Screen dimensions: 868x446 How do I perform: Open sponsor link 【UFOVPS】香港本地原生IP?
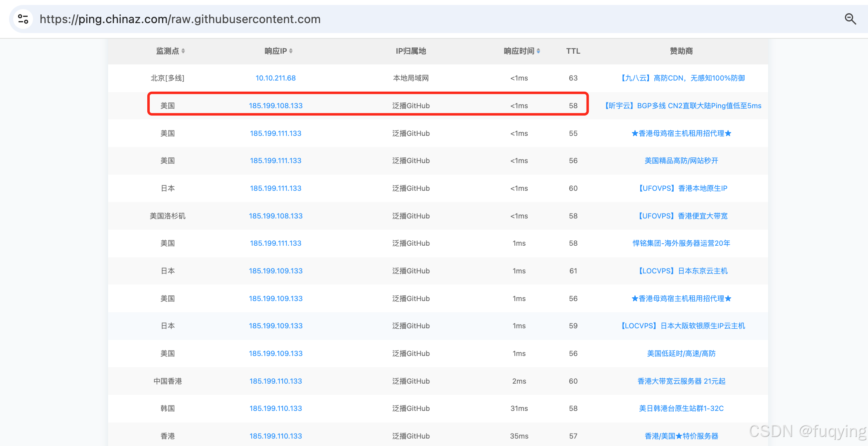(682, 188)
